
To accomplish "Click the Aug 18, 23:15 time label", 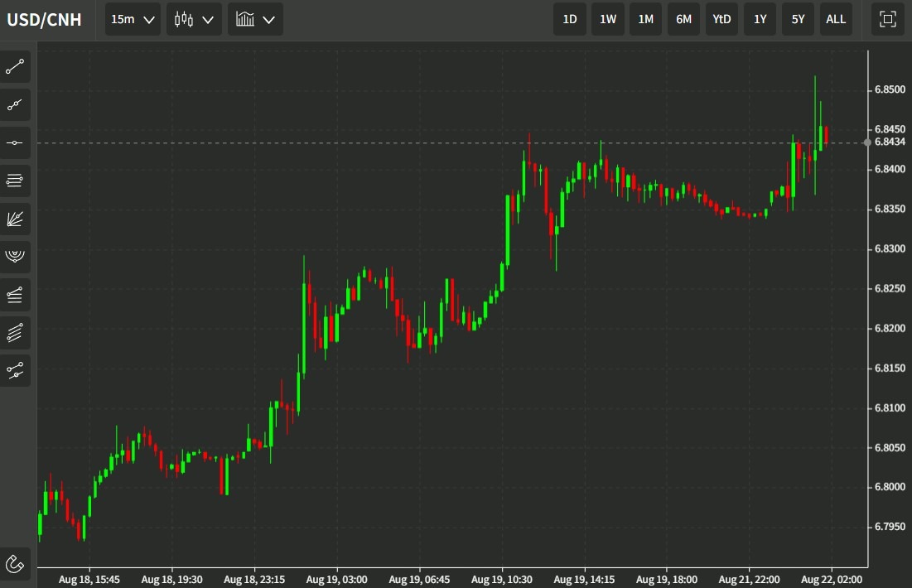I will [x=254, y=579].
